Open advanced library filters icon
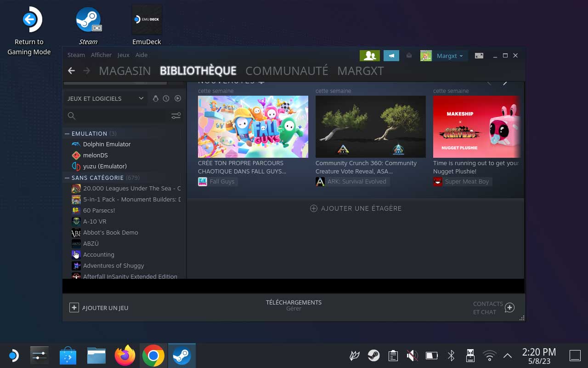Viewport: 588px width, 368px height. 176,116
